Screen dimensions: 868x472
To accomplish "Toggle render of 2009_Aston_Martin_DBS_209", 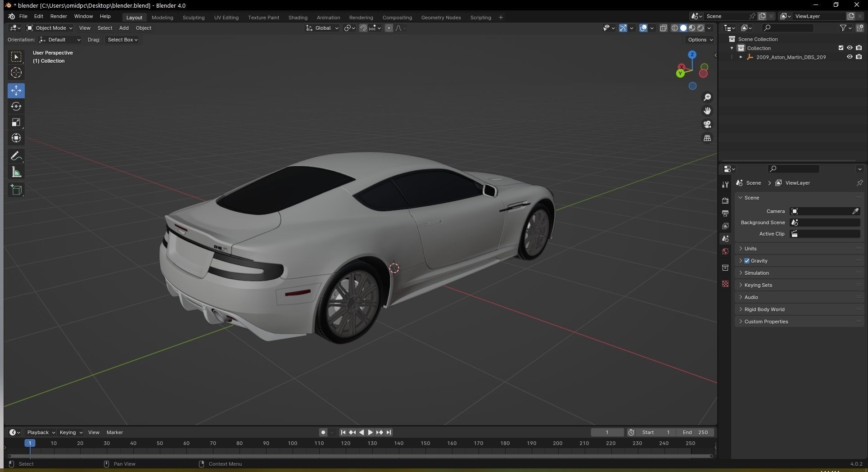I will click(x=859, y=57).
